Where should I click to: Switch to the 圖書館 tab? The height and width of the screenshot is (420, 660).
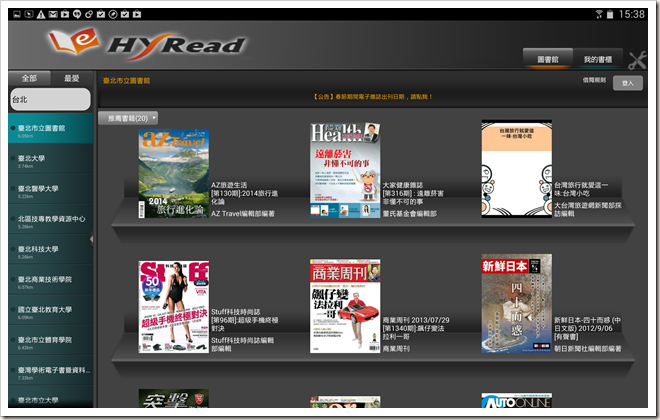point(548,59)
